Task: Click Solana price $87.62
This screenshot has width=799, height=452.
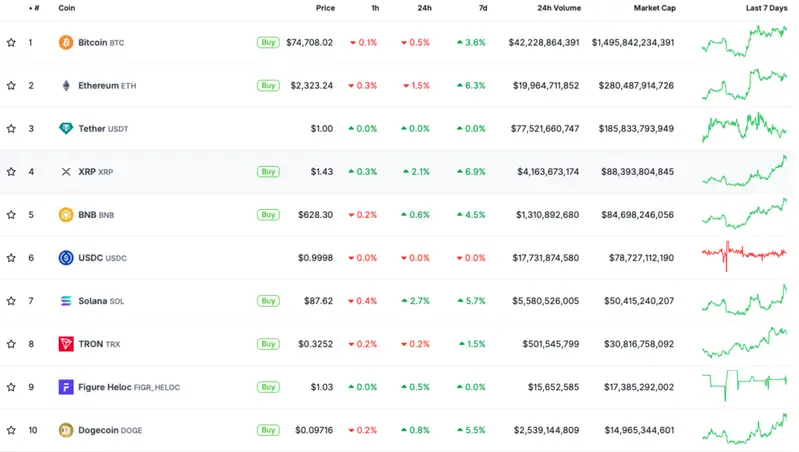Action: point(318,301)
